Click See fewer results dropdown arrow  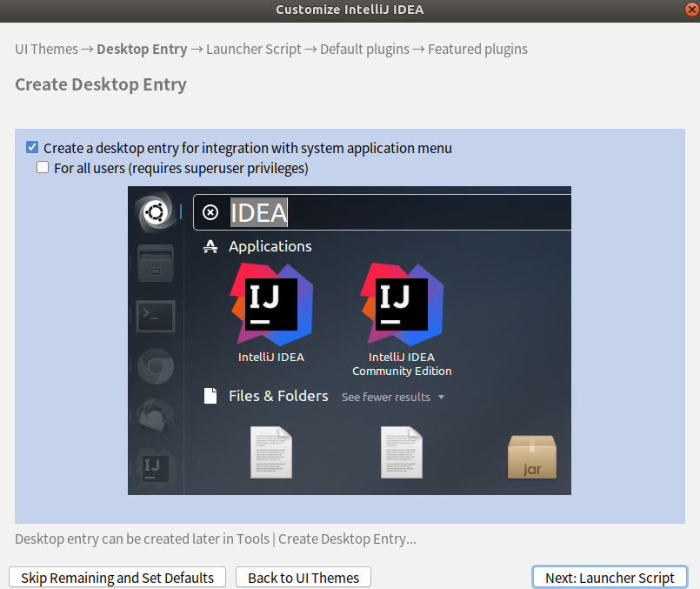click(x=441, y=397)
